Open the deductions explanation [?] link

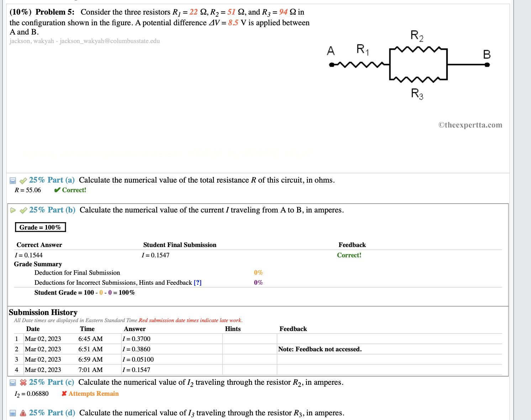click(x=198, y=283)
